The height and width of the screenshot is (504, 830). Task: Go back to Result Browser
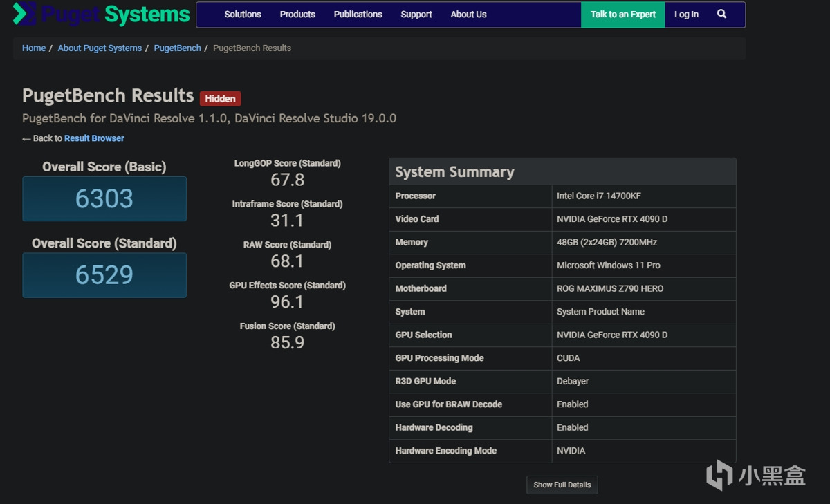pos(94,138)
